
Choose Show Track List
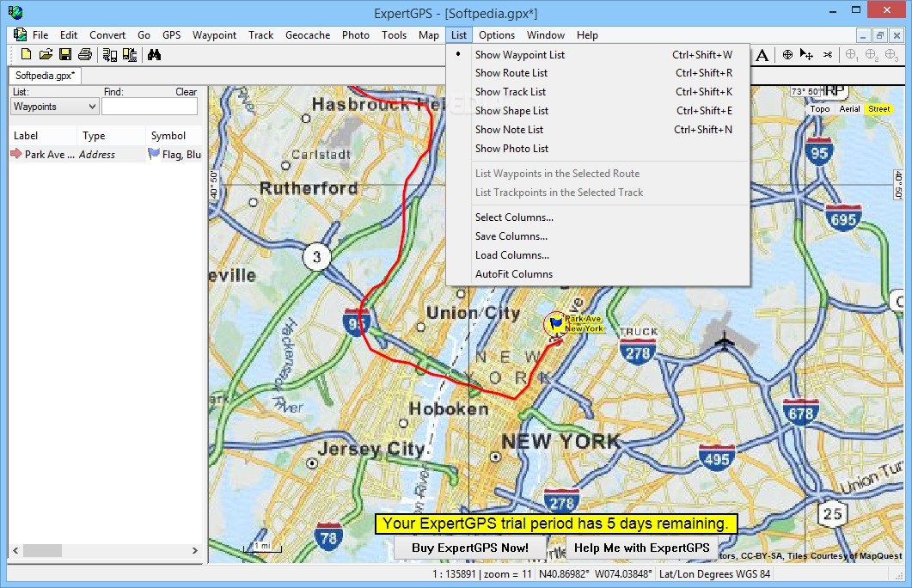coord(598,92)
